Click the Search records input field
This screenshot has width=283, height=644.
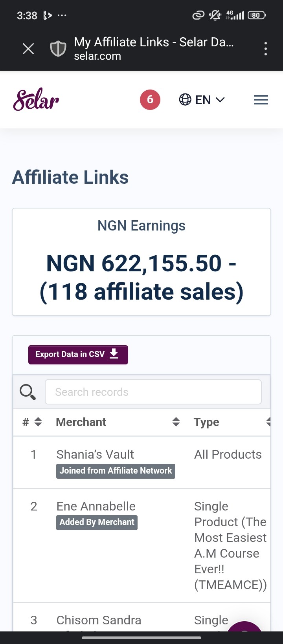pos(153,392)
